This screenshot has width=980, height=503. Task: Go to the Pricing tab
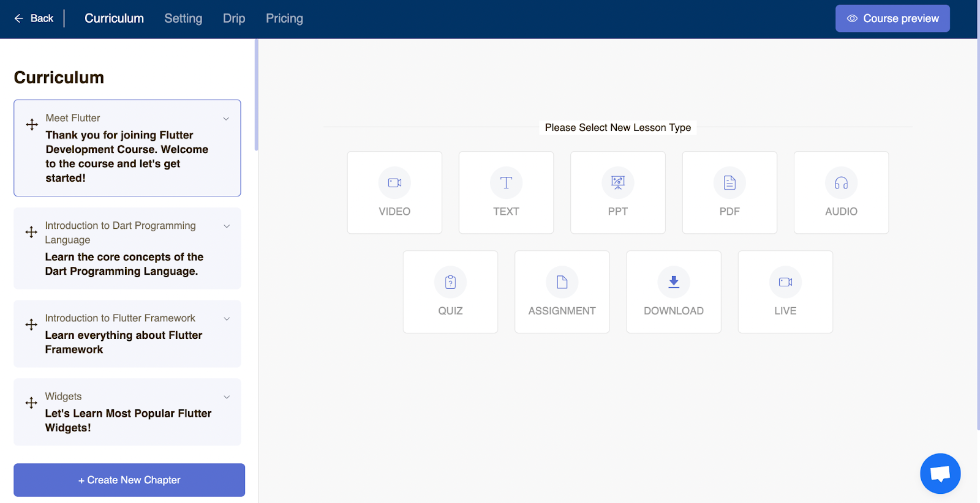pos(284,18)
